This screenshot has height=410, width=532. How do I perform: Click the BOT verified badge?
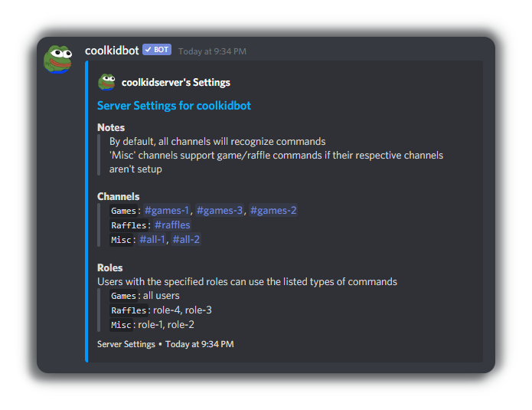click(157, 50)
